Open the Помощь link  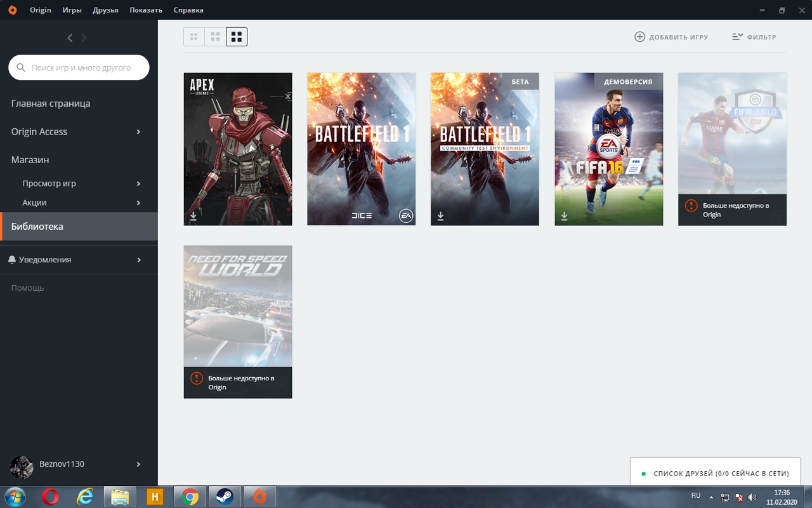coord(28,288)
